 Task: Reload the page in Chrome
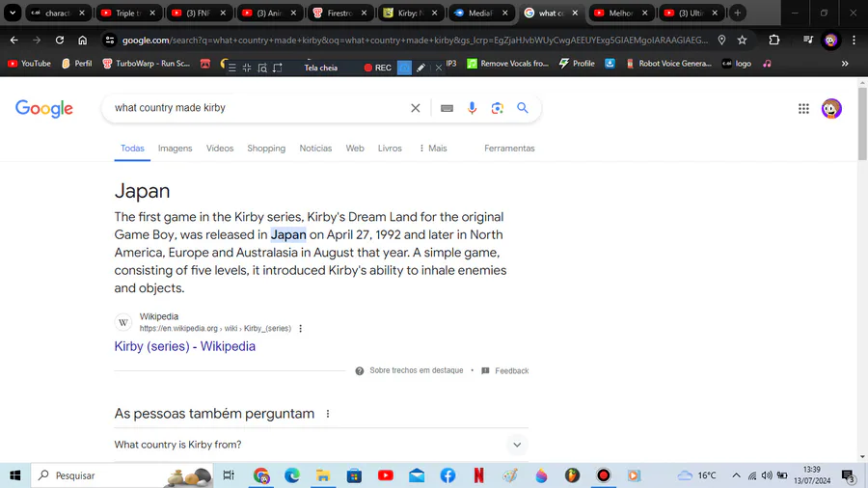(x=59, y=40)
